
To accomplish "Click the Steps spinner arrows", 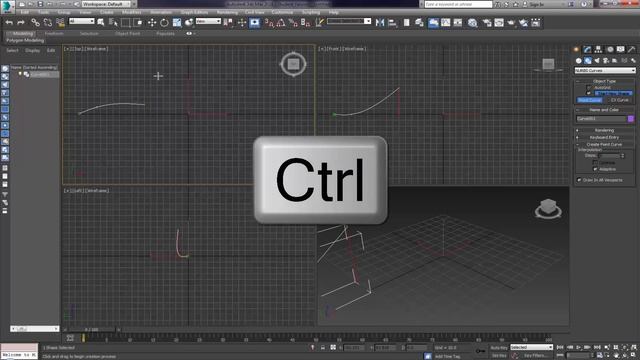I will point(622,156).
